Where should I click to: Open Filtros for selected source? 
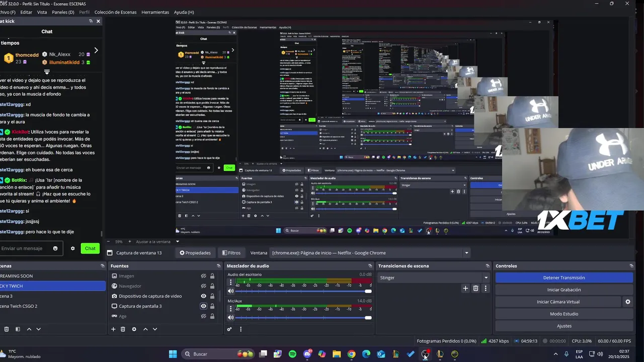coord(231,253)
